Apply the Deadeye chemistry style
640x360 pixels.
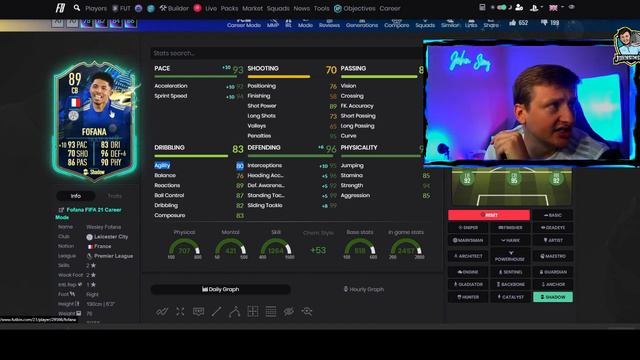(553, 227)
